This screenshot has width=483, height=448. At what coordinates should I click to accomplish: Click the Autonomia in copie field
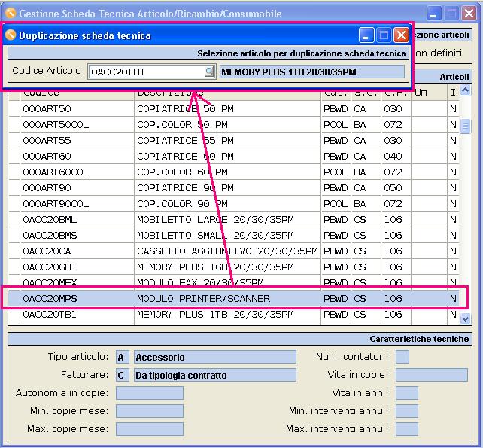point(150,393)
